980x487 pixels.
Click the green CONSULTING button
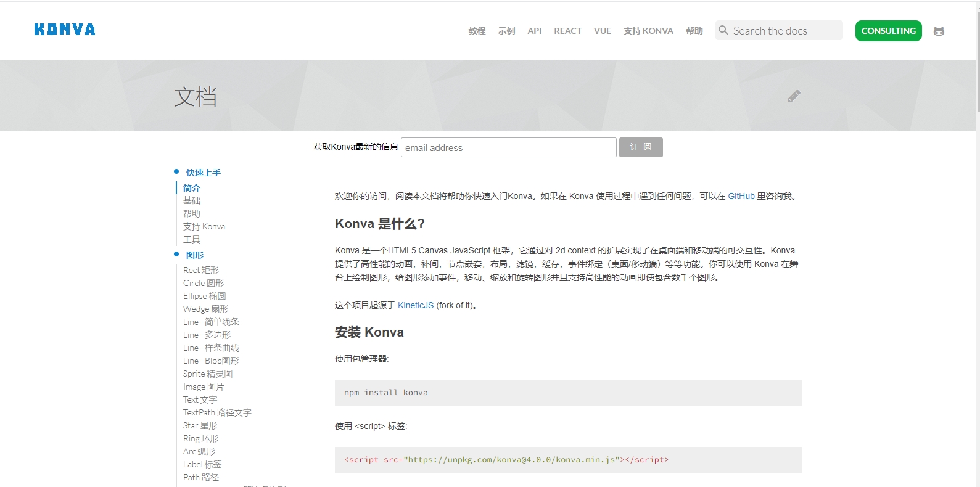click(888, 31)
